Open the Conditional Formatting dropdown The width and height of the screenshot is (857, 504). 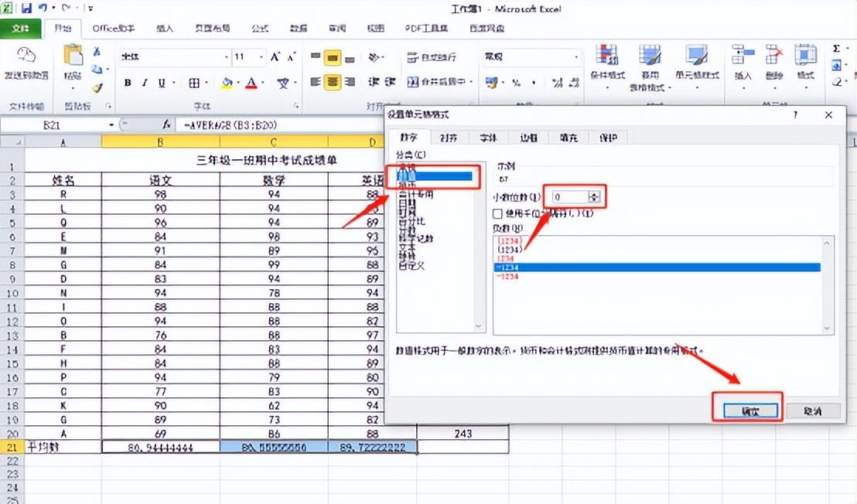(x=606, y=68)
